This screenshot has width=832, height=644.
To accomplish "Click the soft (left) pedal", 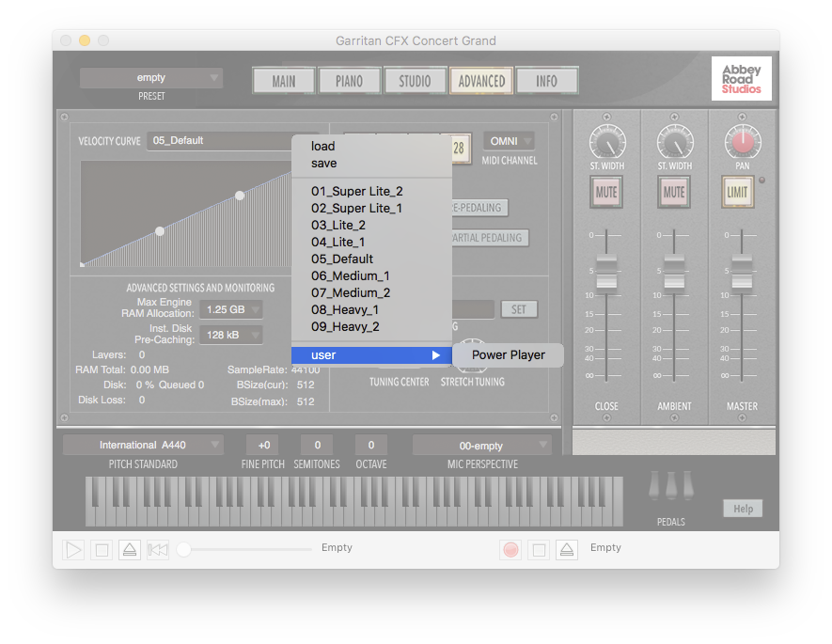I will click(654, 485).
